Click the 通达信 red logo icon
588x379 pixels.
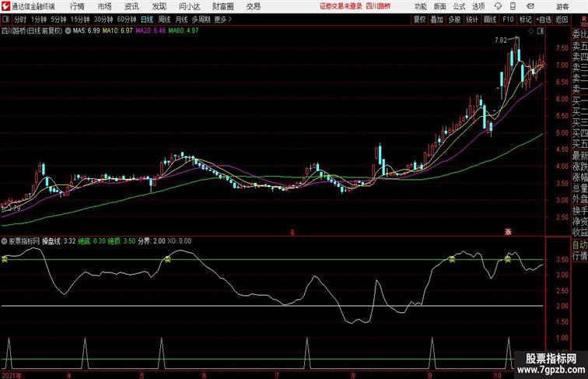5,6
